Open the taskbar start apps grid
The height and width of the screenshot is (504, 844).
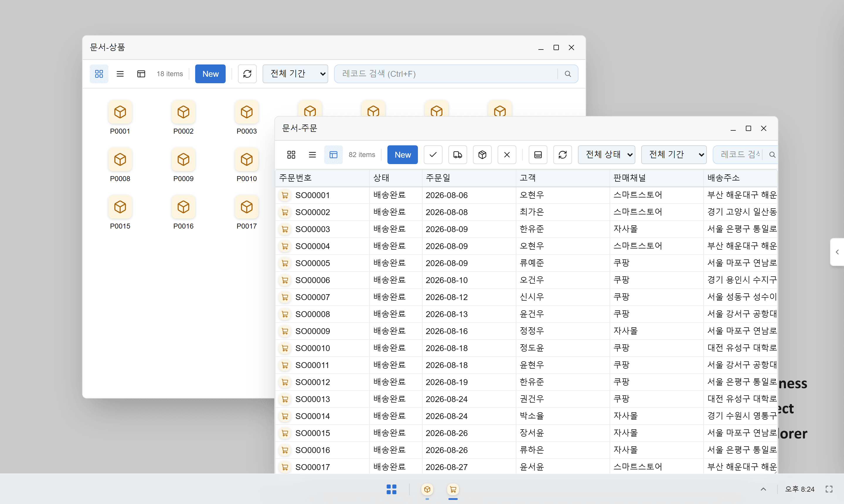pos(391,489)
